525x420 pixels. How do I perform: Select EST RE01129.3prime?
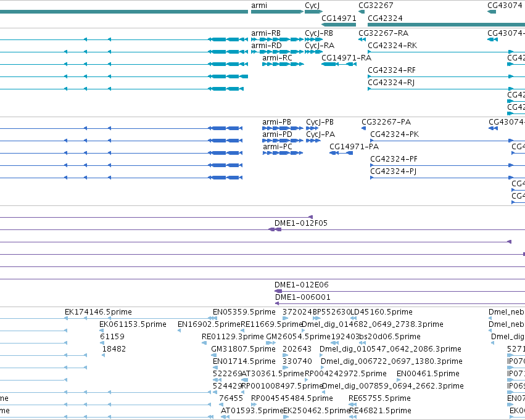click(x=204, y=343)
